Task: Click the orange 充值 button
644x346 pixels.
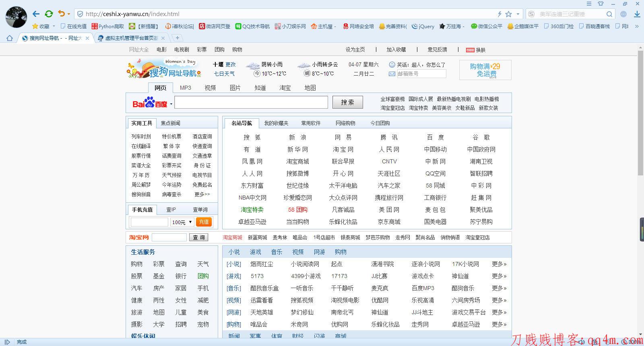Action: point(204,222)
